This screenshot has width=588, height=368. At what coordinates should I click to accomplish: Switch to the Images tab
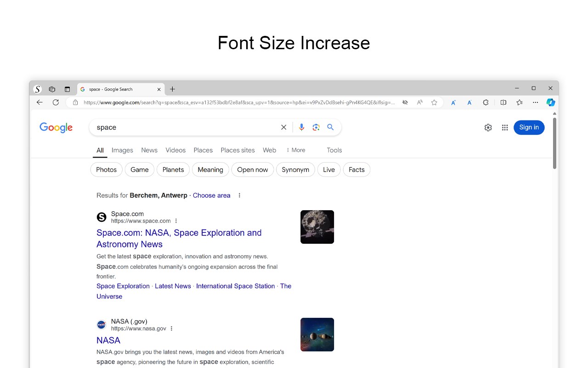pos(122,150)
